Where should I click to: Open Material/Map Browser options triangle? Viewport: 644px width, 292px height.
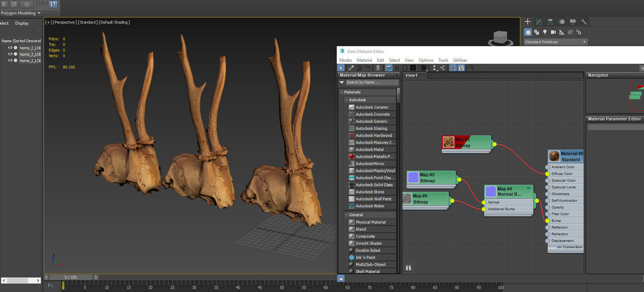point(341,82)
